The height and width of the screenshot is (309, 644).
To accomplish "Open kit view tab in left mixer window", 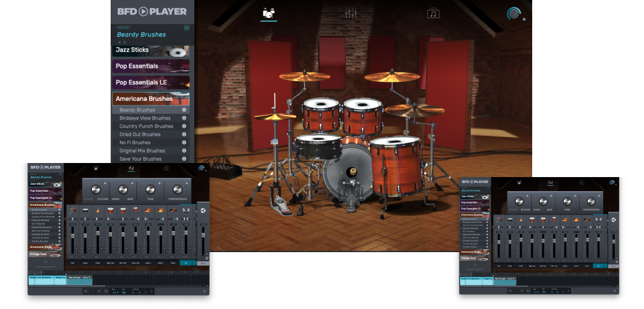I will 95,168.
